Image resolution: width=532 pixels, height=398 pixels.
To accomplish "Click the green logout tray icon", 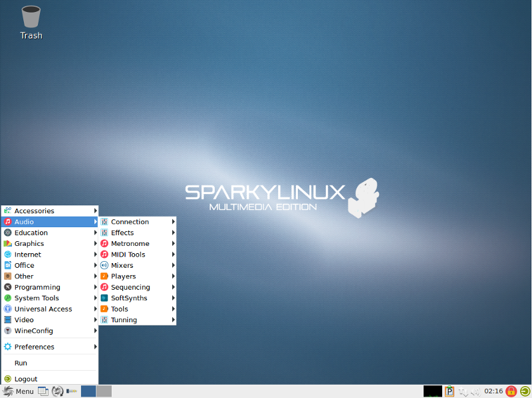I will pos(525,391).
